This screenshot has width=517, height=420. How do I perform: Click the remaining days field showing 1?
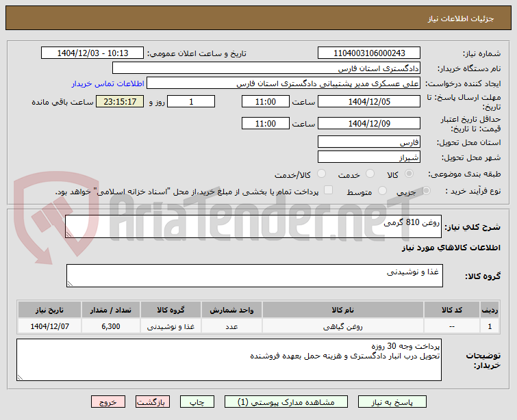point(191,101)
